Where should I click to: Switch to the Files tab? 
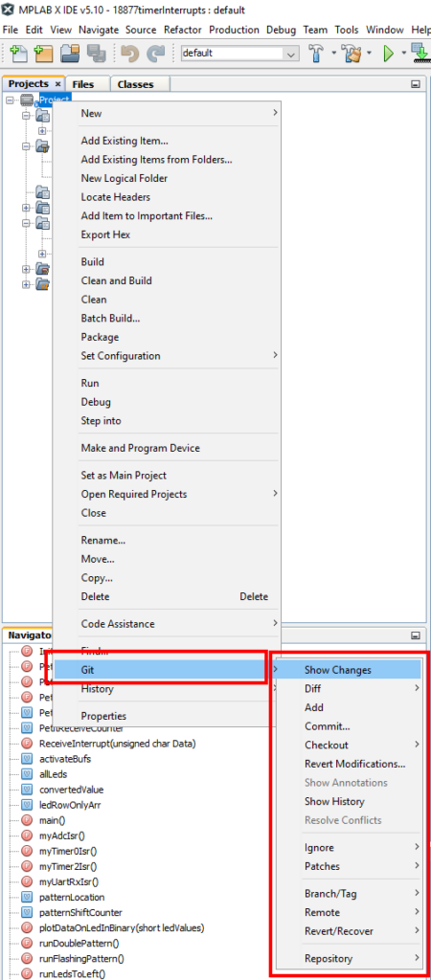coord(83,84)
